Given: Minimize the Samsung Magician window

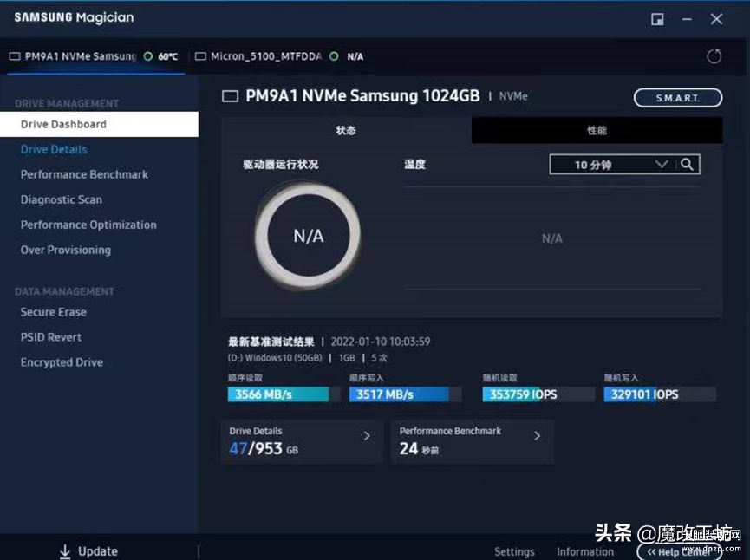Looking at the screenshot, I should (687, 19).
